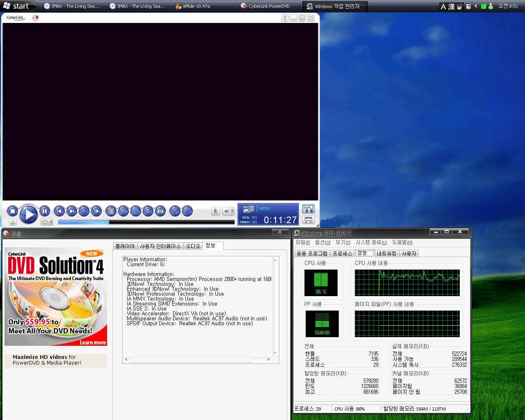Stop playback in PowerDVD

tap(12, 211)
